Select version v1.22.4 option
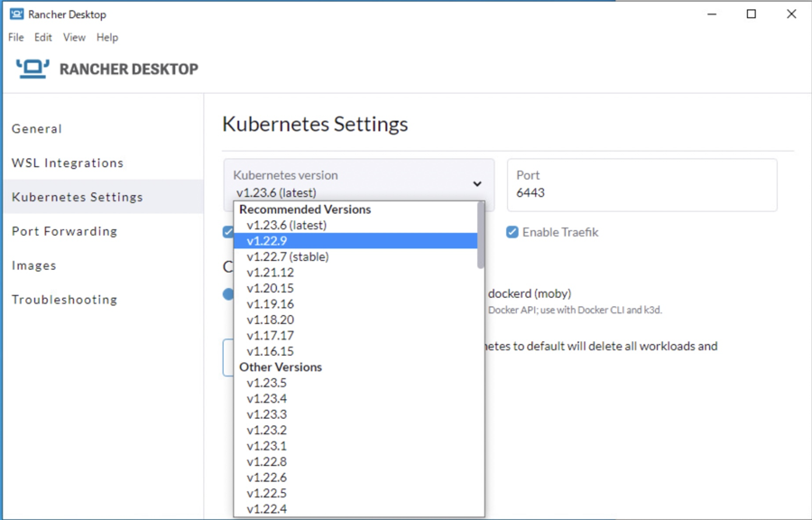This screenshot has height=520, width=812. pyautogui.click(x=355, y=509)
